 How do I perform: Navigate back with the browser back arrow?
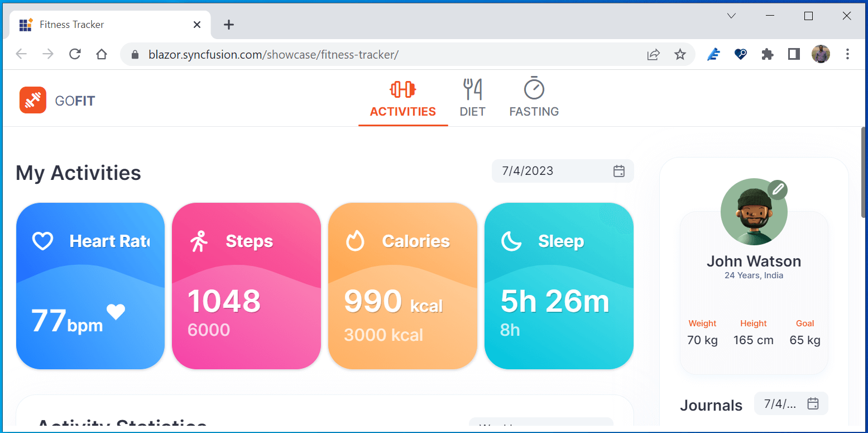[21, 54]
